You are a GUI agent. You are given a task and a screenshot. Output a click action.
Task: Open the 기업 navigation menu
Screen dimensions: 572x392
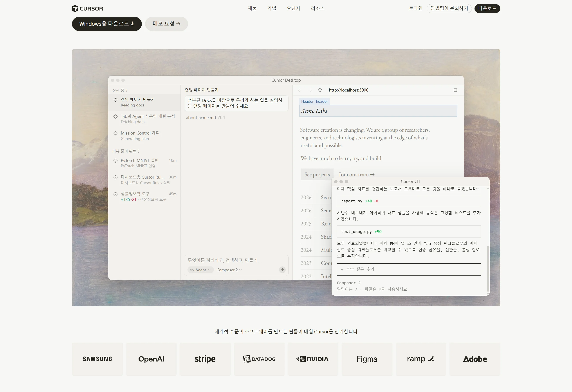272,8
